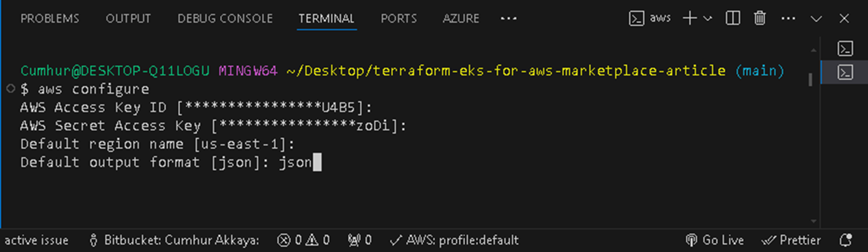Open Bitbucket Cumhur Akkaya status item
This screenshot has width=868, height=252.
pyautogui.click(x=174, y=240)
